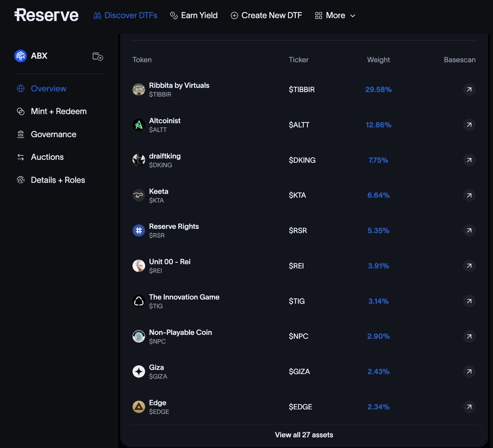Open Governance section
The image size is (493, 448).
click(46, 134)
